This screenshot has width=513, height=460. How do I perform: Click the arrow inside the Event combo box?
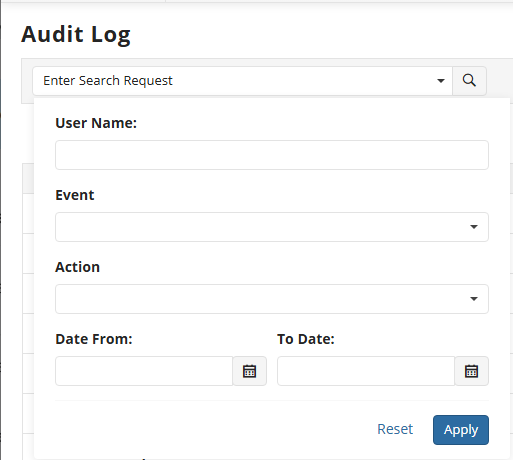(x=474, y=227)
